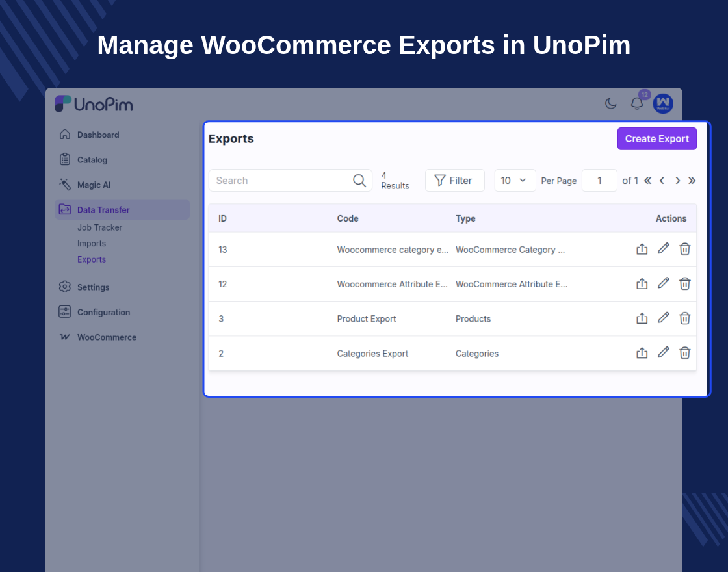Open Job Tracker submenu

click(x=100, y=227)
